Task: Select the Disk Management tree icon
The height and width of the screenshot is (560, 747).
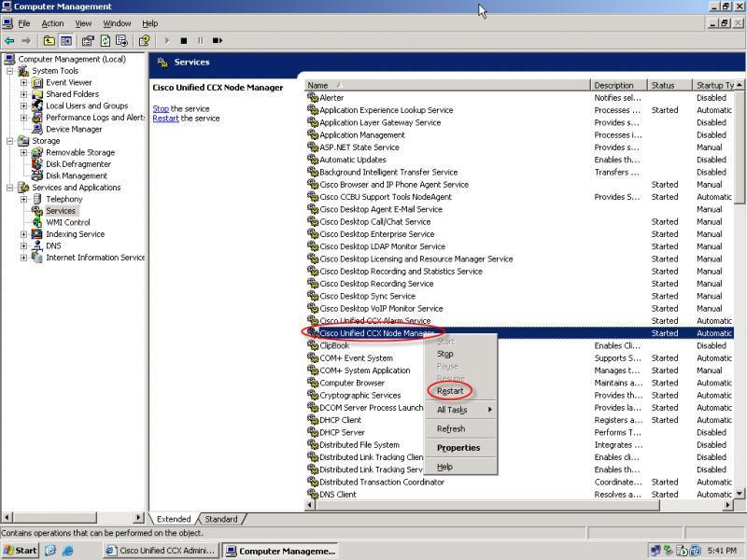Action: coord(37,175)
